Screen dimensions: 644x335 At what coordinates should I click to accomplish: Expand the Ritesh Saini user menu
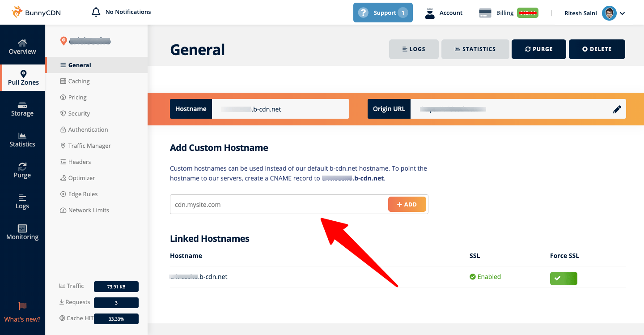click(x=622, y=13)
